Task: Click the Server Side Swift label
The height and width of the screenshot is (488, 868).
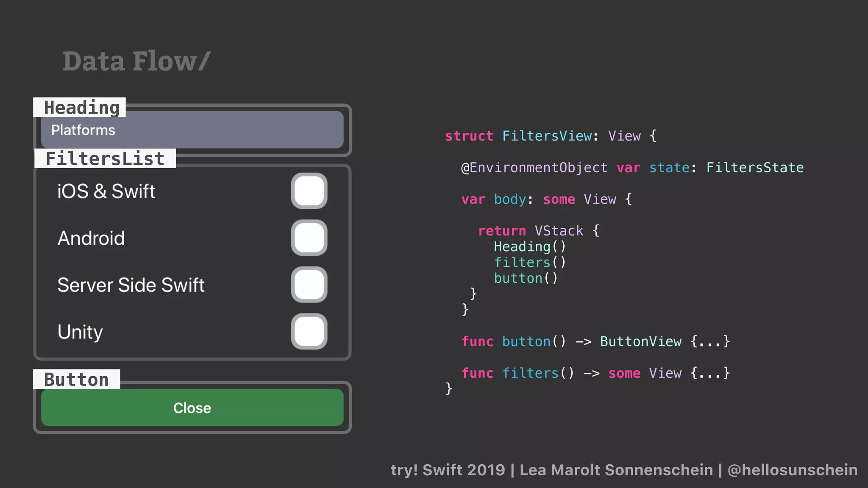Action: 131,285
